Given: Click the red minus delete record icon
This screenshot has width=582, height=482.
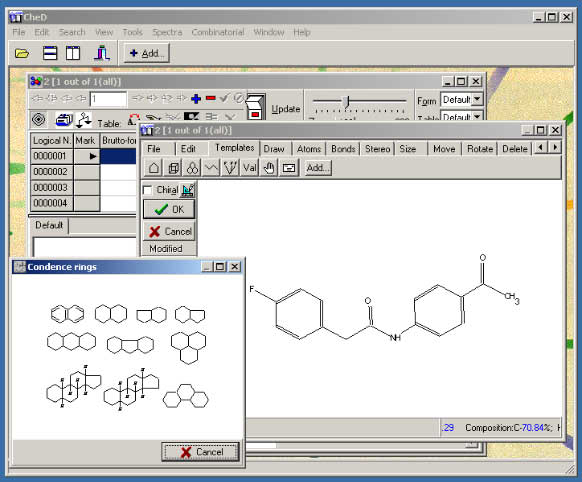Looking at the screenshot, I should (211, 98).
